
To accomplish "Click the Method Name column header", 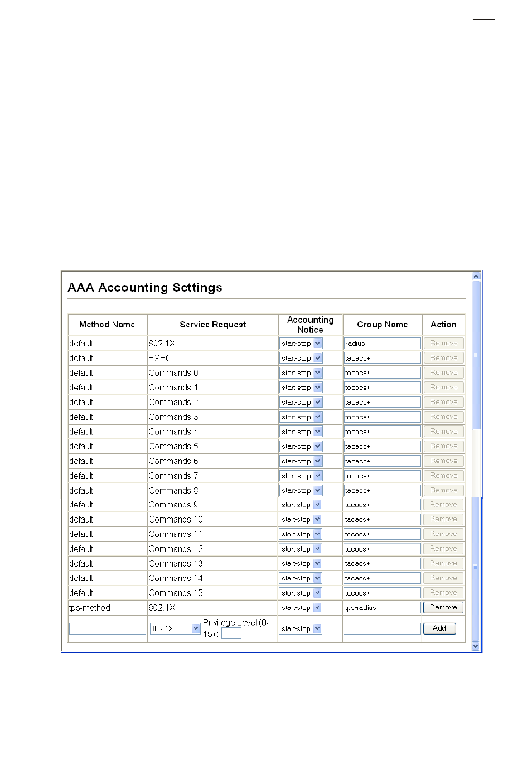I will [107, 325].
